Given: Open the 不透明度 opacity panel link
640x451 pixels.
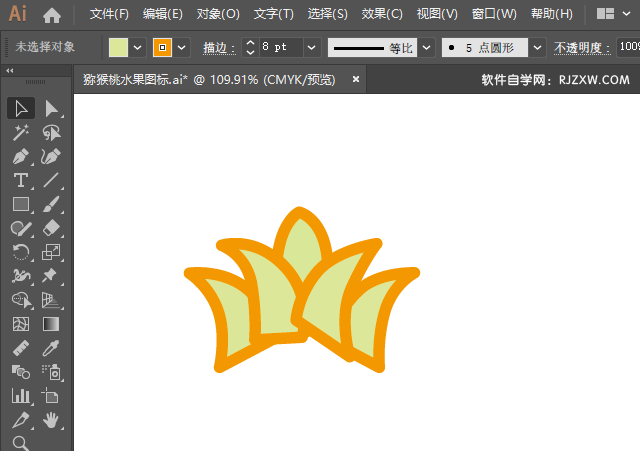Looking at the screenshot, I should pyautogui.click(x=582, y=48).
